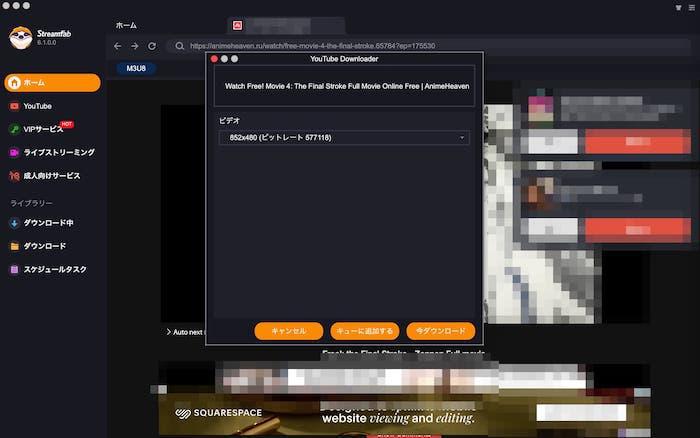Click the video title text in dialog
Screen dimensions: 700x438
[x=347, y=86]
